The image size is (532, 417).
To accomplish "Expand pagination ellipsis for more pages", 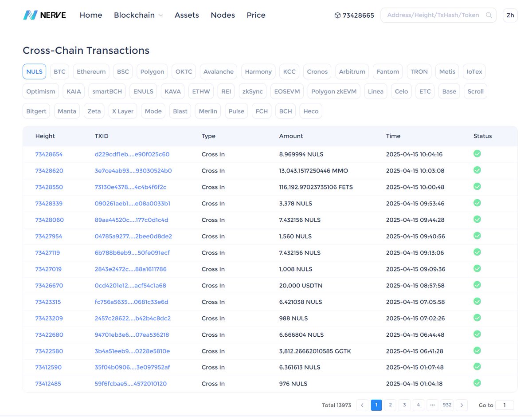I will pyautogui.click(x=433, y=405).
